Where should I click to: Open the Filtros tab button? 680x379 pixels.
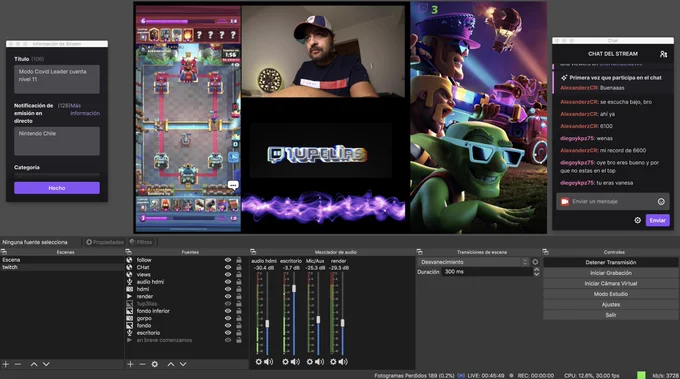tap(141, 242)
